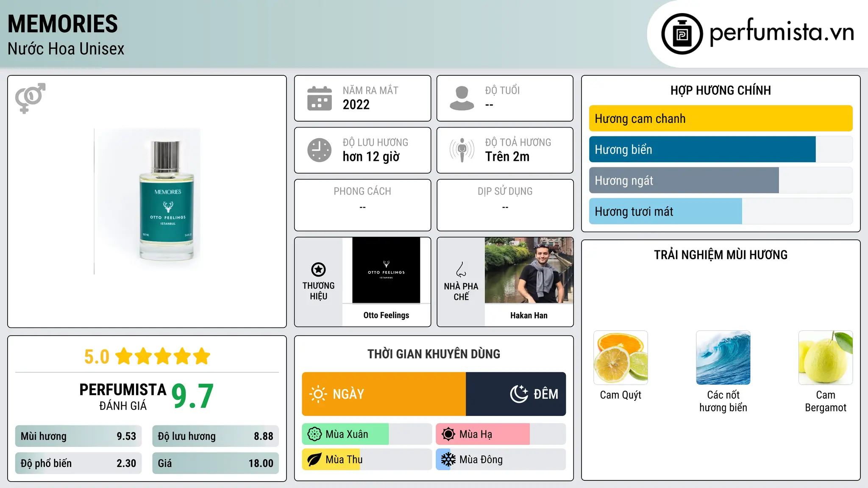Click the DỊP SỬ DỤNG box

[x=505, y=205]
